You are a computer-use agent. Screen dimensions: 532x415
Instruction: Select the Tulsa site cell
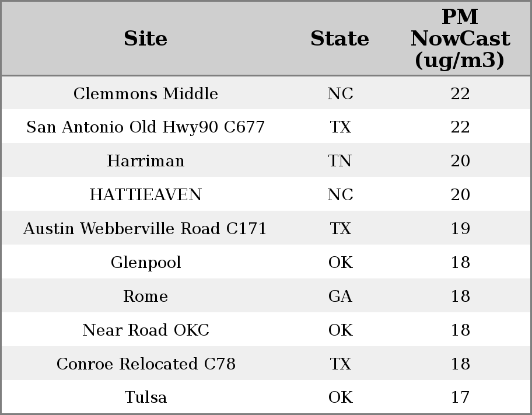coord(145,397)
